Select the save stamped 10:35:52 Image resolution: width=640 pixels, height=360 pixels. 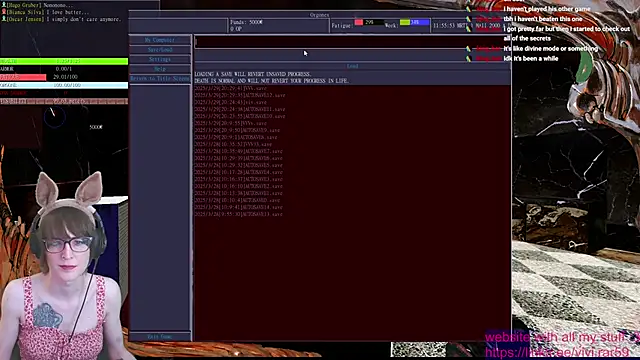[x=233, y=144]
